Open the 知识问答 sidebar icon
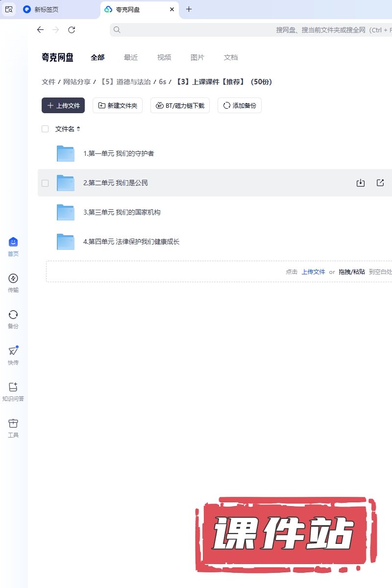392x588 pixels. coord(13,388)
